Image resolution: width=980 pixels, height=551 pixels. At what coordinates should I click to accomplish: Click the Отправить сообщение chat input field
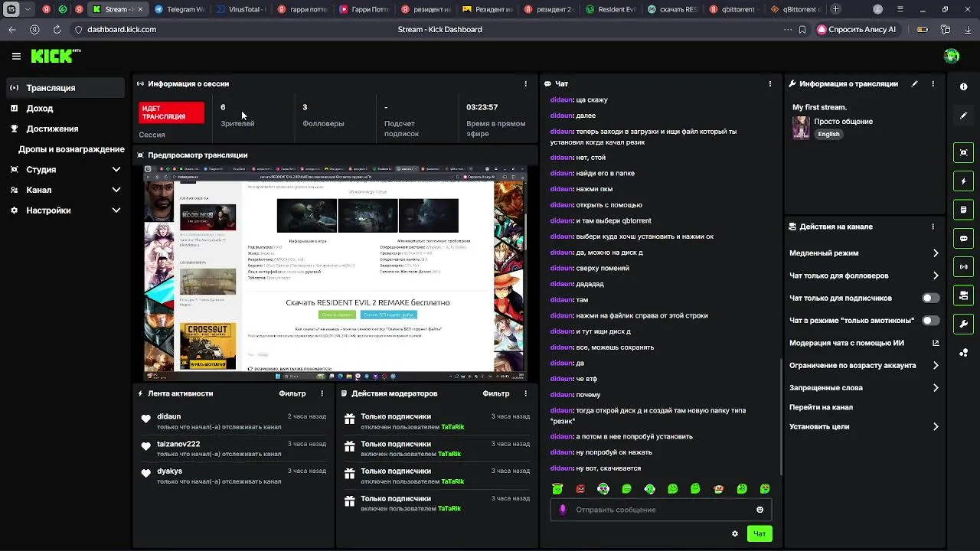pyautogui.click(x=661, y=510)
